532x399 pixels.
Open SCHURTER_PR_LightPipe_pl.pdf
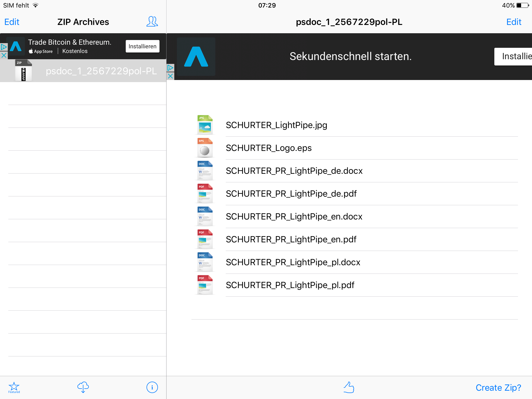point(290,285)
